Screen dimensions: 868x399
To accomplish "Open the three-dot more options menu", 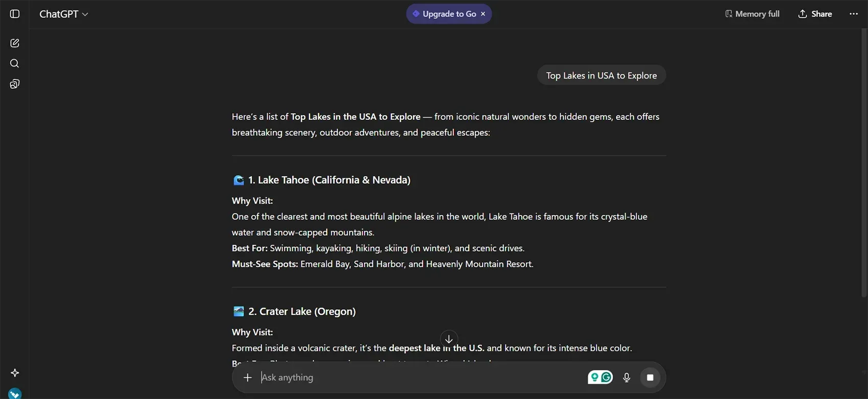I will [854, 14].
